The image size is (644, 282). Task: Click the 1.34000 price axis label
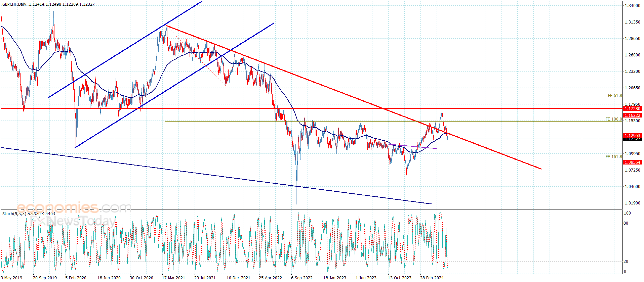[x=632, y=6]
